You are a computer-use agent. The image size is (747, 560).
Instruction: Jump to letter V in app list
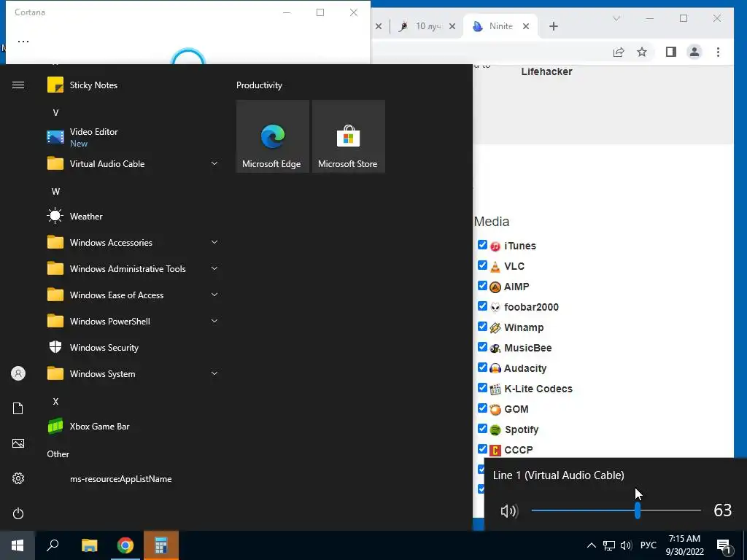pyautogui.click(x=55, y=113)
